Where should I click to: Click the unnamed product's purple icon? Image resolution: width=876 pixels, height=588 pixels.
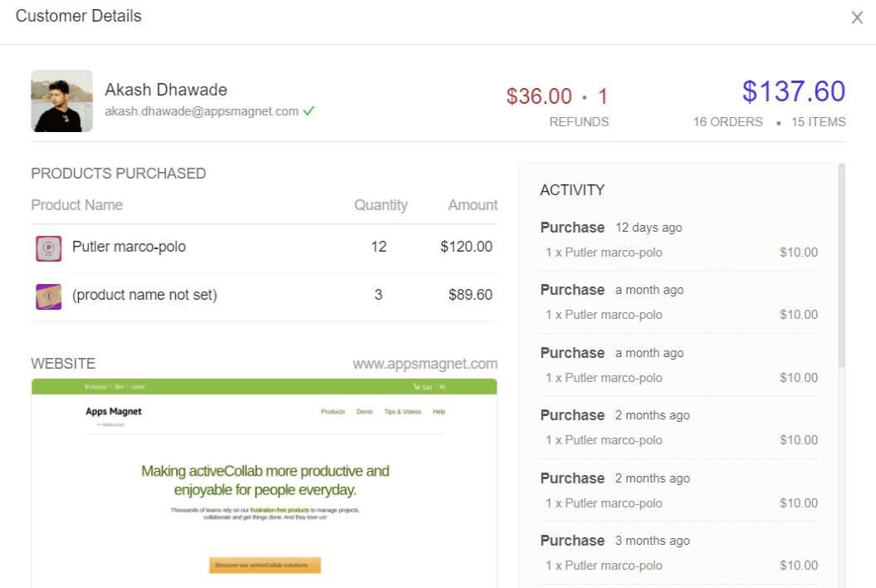[x=49, y=296]
